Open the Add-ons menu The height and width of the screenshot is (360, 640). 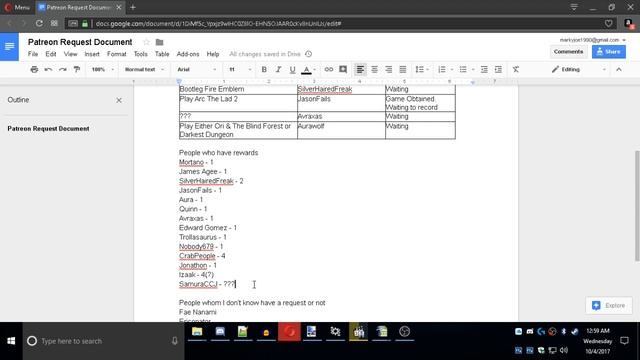pyautogui.click(x=188, y=54)
